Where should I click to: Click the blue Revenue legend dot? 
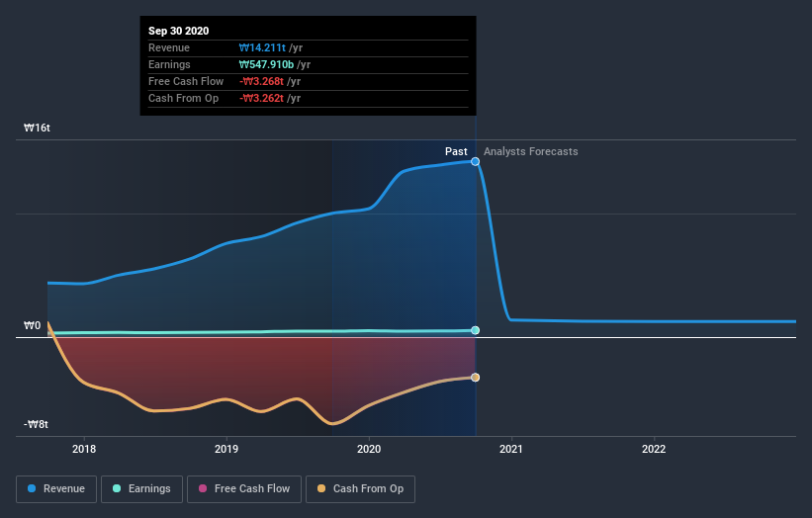click(x=32, y=488)
